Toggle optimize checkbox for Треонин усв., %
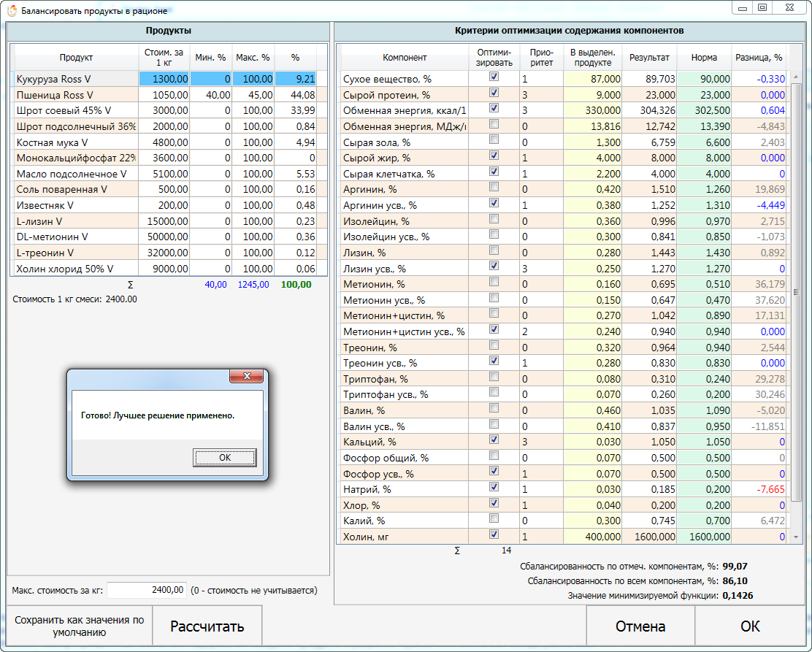The height and width of the screenshot is (652, 812). point(494,361)
